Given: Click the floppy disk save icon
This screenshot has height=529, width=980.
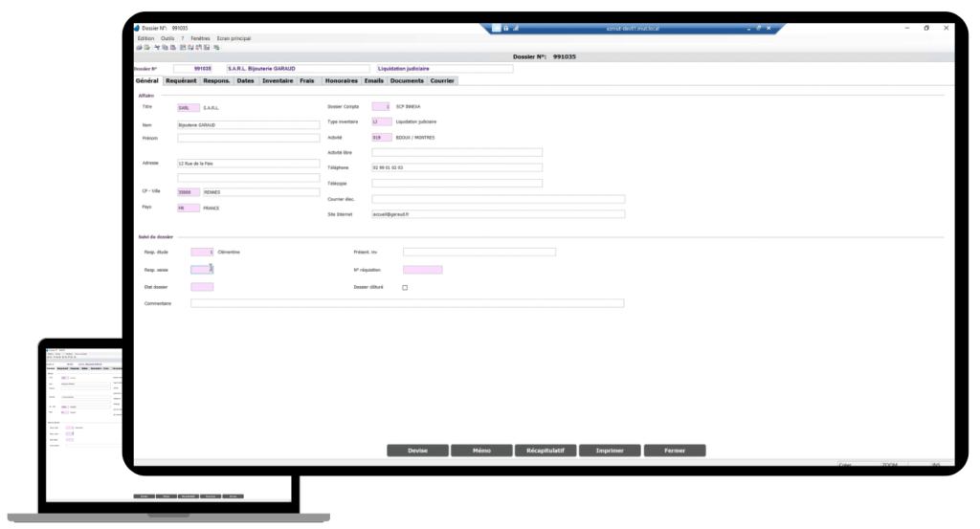Looking at the screenshot, I should coord(207,48).
